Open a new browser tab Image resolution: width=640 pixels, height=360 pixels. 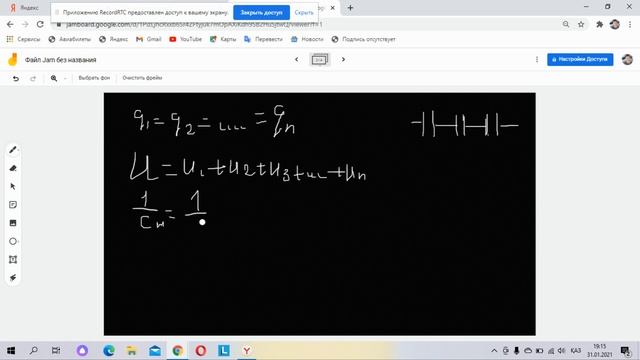(350, 8)
